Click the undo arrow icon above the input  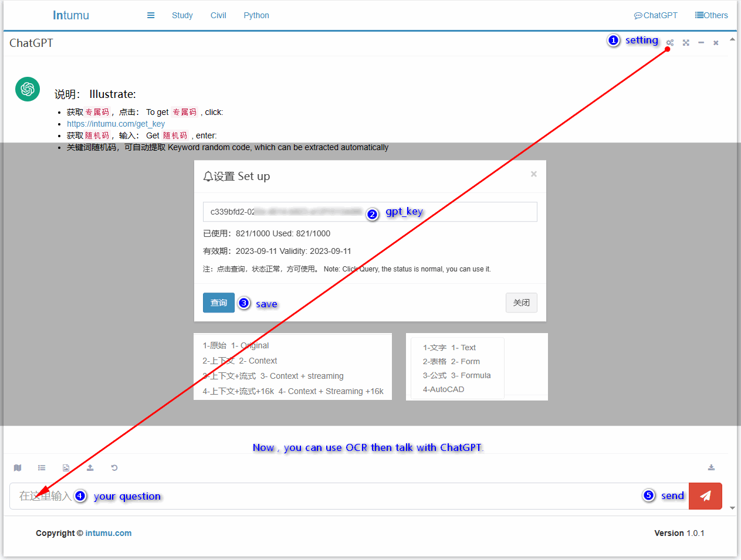click(x=114, y=468)
